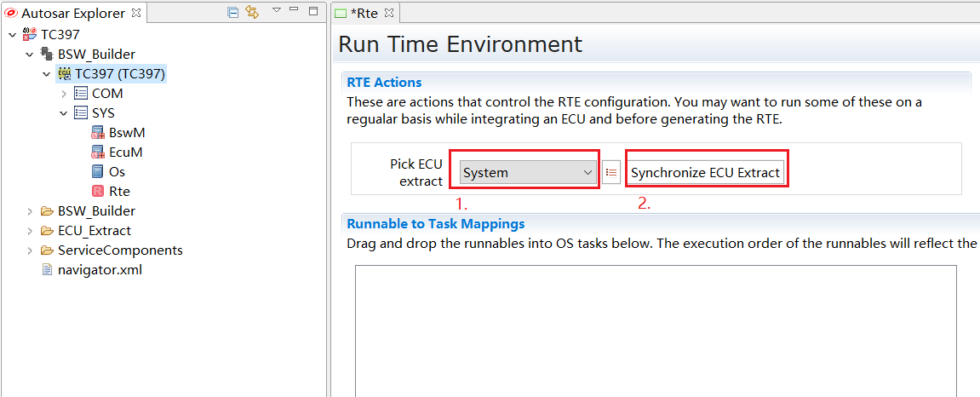Expand the ECU_Extract folder
980x397 pixels.
click(30, 231)
